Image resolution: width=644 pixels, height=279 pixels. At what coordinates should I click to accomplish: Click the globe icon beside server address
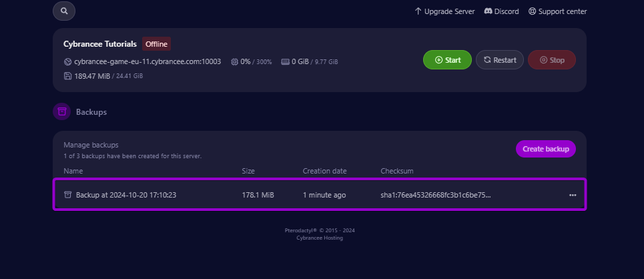coord(68,62)
